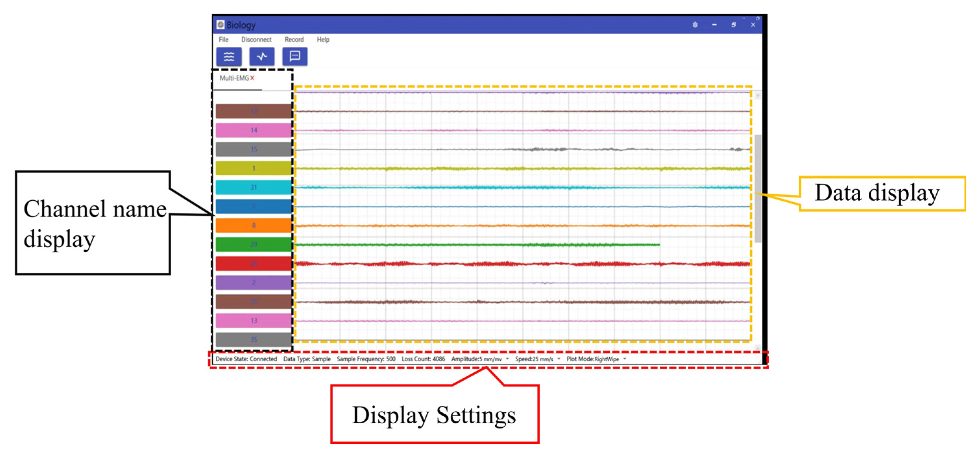The height and width of the screenshot is (462, 980).
Task: Click the Device State: Connected status
Action: pyautogui.click(x=246, y=359)
